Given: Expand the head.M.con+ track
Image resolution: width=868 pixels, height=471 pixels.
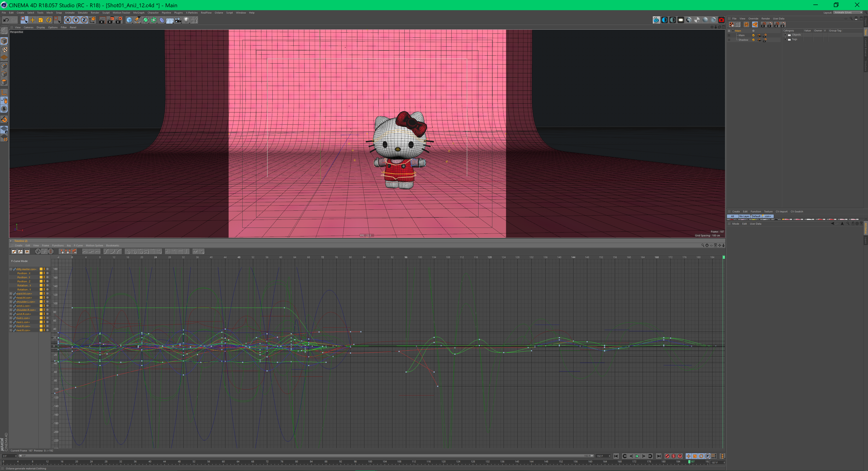Looking at the screenshot, I should click(11, 298).
